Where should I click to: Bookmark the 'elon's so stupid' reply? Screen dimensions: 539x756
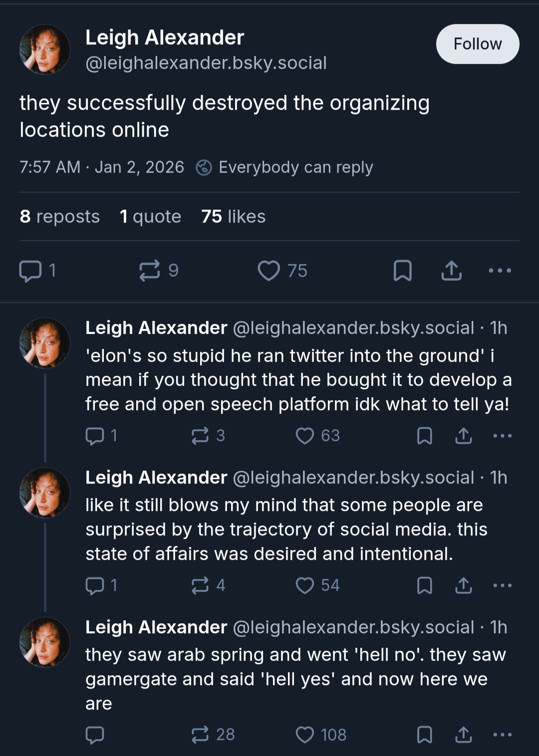coord(425,436)
